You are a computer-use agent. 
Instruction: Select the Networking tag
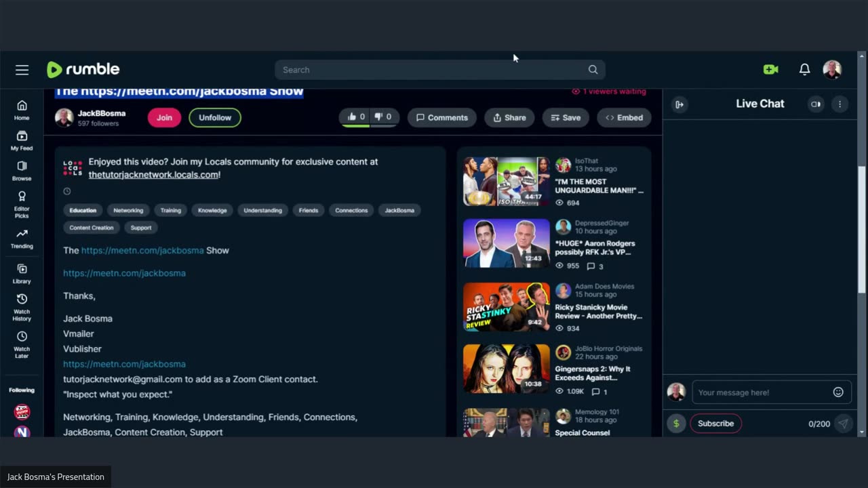tap(128, 210)
